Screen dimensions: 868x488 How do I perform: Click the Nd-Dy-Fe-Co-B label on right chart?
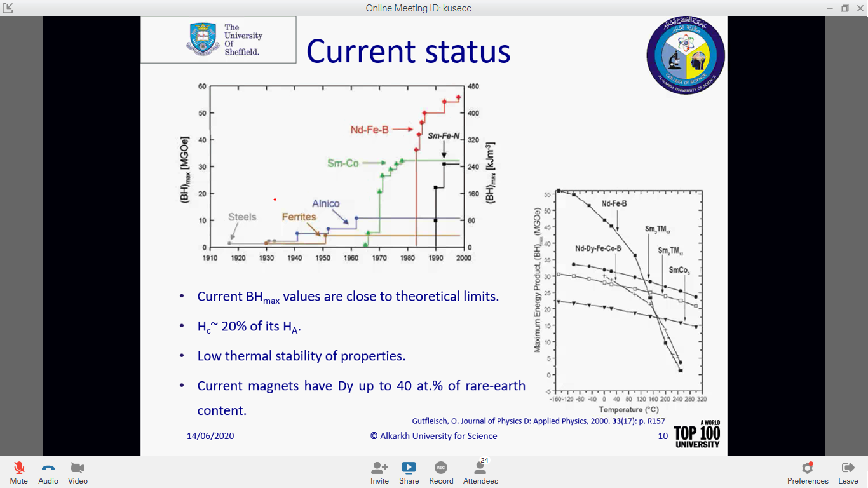pos(598,248)
